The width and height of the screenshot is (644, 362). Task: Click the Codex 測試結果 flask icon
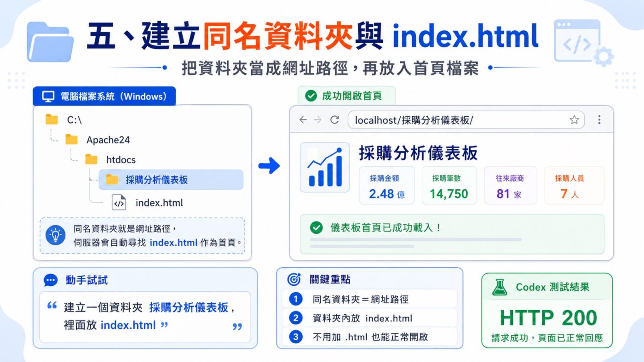tap(500, 287)
